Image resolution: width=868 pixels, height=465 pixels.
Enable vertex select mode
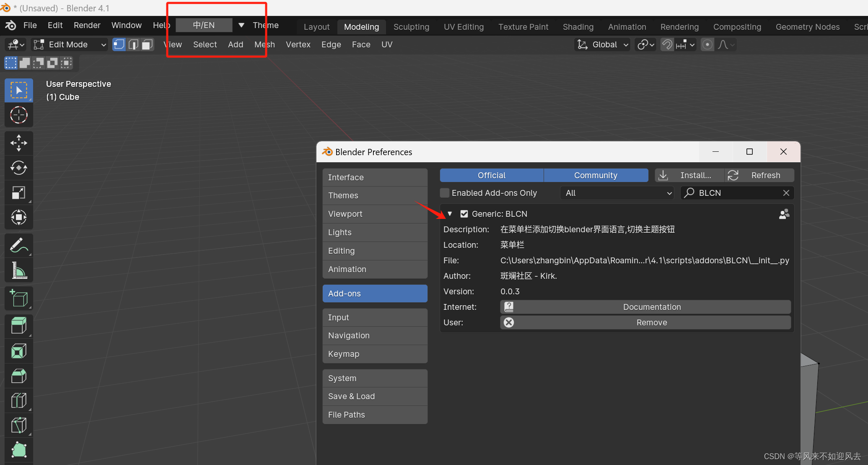pyautogui.click(x=119, y=44)
